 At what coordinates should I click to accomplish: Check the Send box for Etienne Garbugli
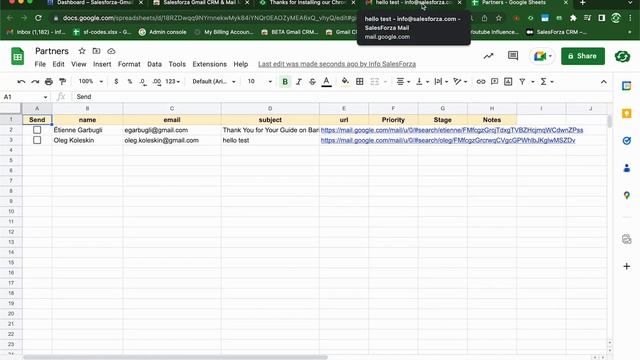point(37,130)
